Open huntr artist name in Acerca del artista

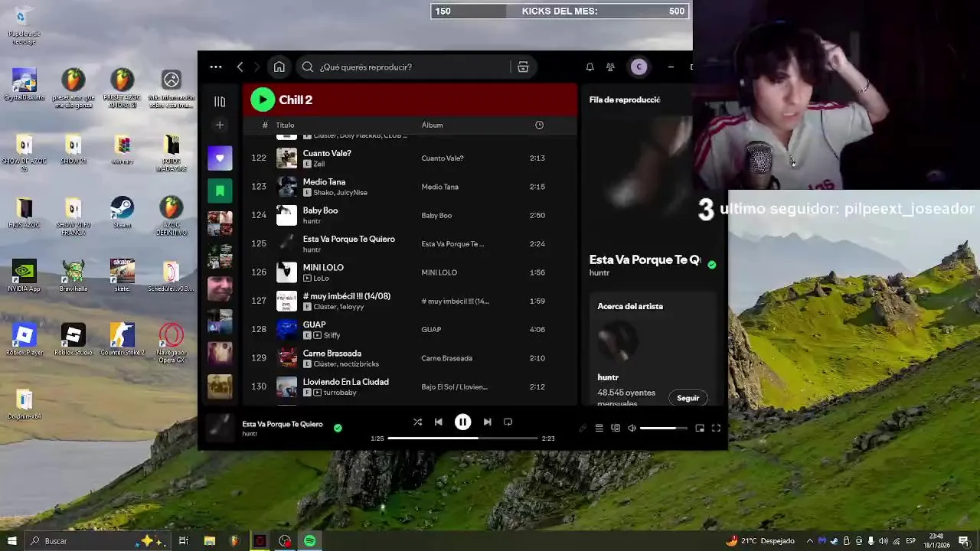point(608,377)
